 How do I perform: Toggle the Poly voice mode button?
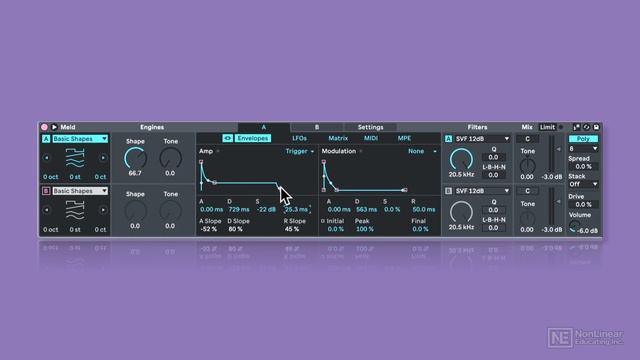[583, 139]
